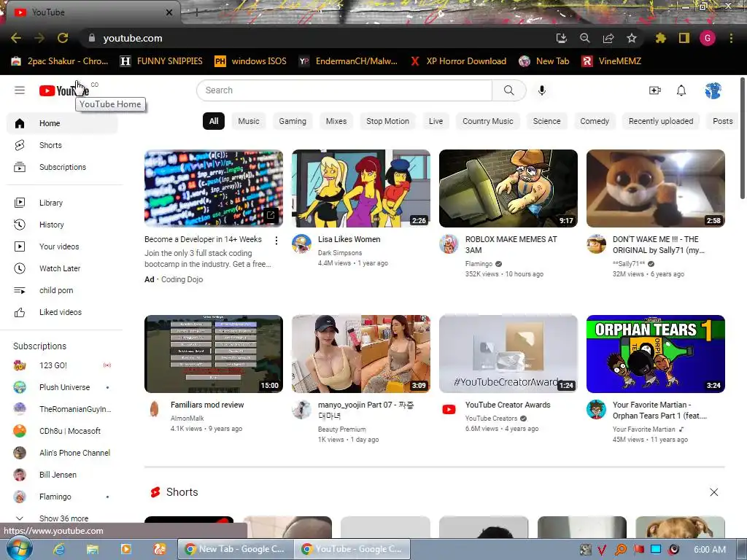
Task: Bookmark this page with the star
Action: 632,38
